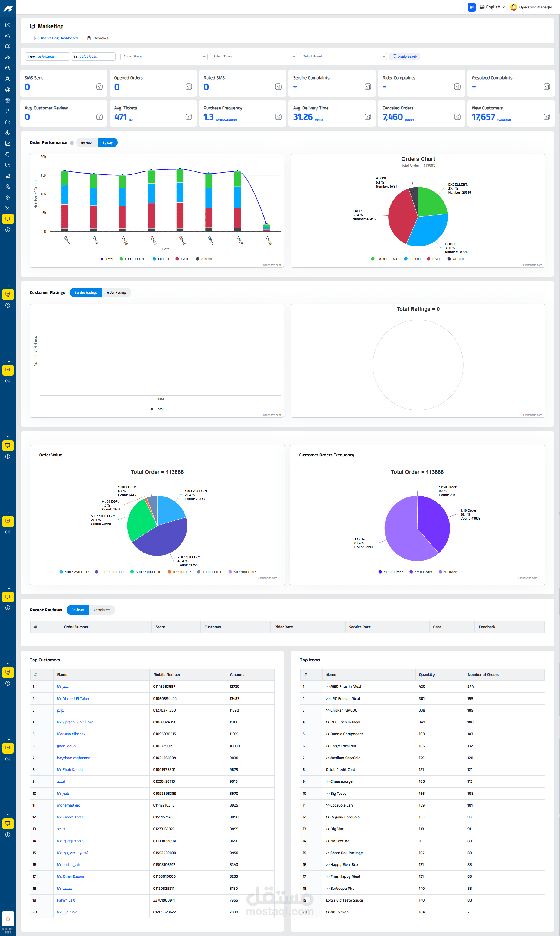Click the storefront icon in sidebar
This screenshot has height=936, width=560.
click(x=8, y=100)
